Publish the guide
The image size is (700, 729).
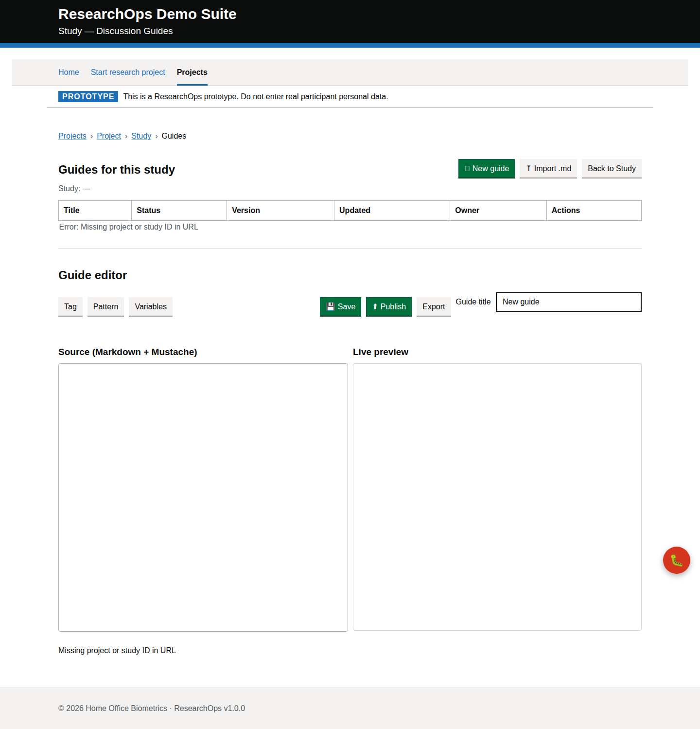[388, 307]
